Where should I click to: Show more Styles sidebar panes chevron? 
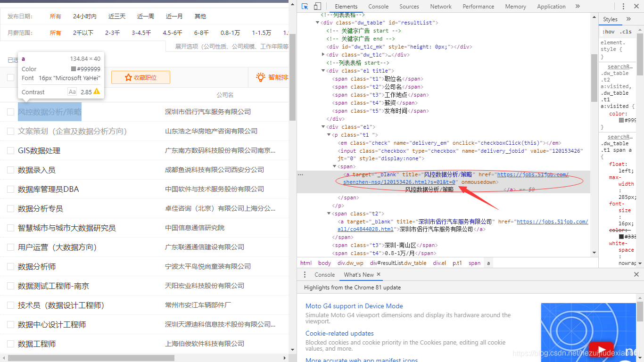628,19
